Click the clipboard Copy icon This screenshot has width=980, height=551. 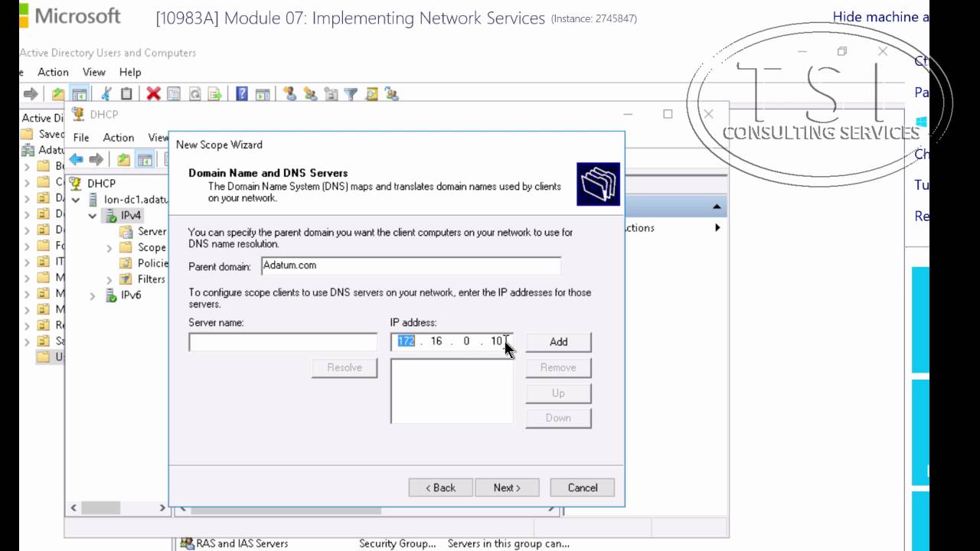click(x=126, y=94)
